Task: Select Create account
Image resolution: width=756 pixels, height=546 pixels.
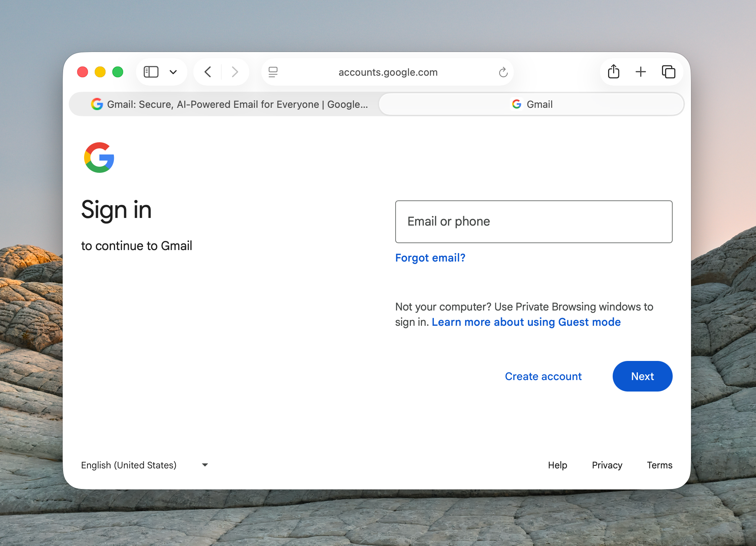Action: click(543, 376)
